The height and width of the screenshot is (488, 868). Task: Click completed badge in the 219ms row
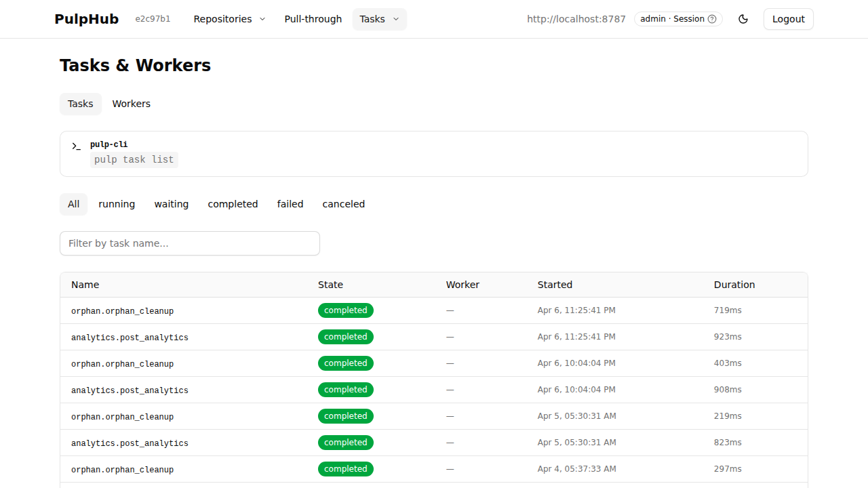point(346,416)
